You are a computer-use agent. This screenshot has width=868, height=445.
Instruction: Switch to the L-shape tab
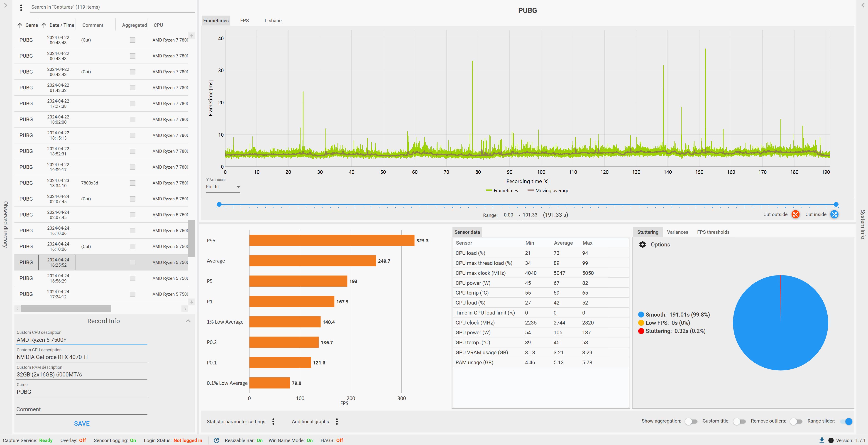pyautogui.click(x=273, y=21)
